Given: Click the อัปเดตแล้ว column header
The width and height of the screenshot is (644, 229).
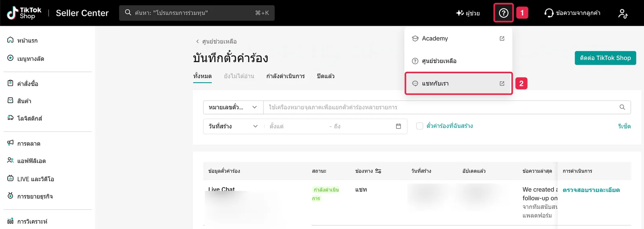Looking at the screenshot, I should pyautogui.click(x=474, y=171).
